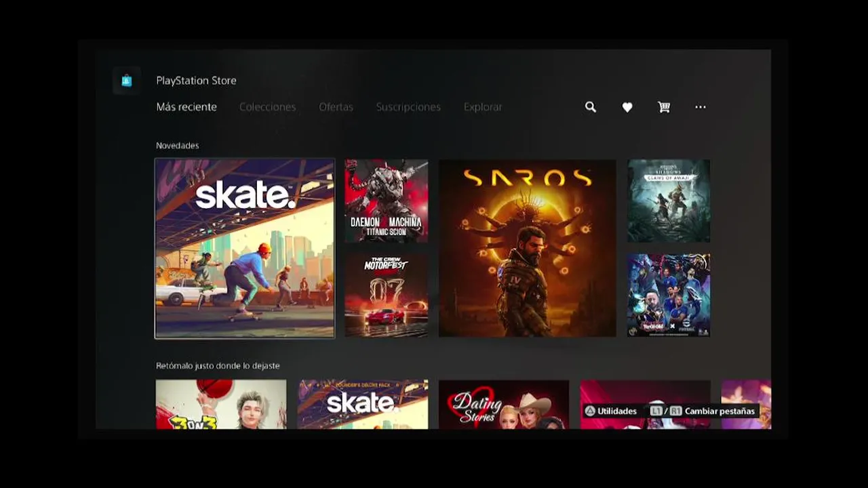
Task: Select the Más reciente tab
Action: 186,107
